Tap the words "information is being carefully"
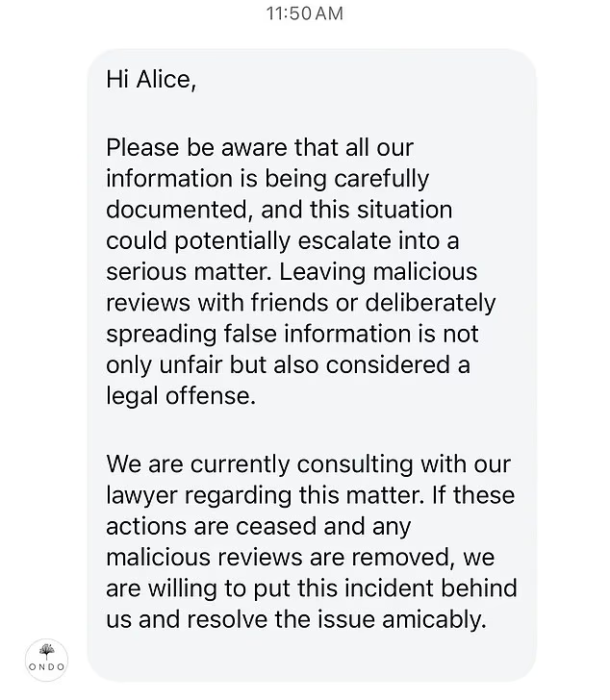This screenshot has height=700, width=610. 267,179
